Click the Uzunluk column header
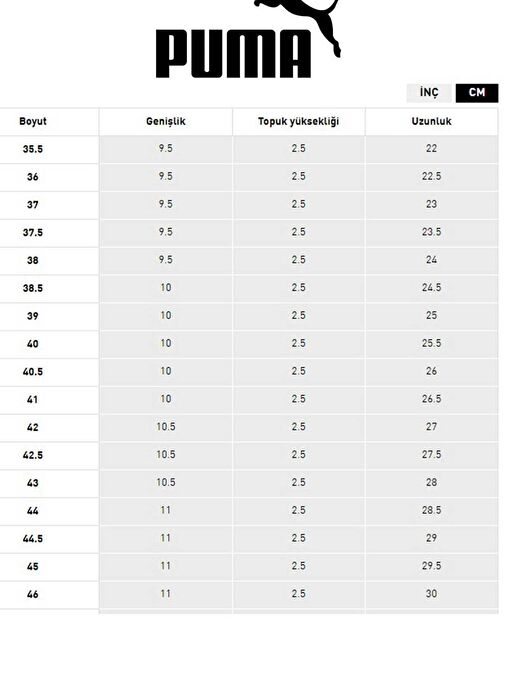This screenshot has height=692, width=505. [431, 121]
